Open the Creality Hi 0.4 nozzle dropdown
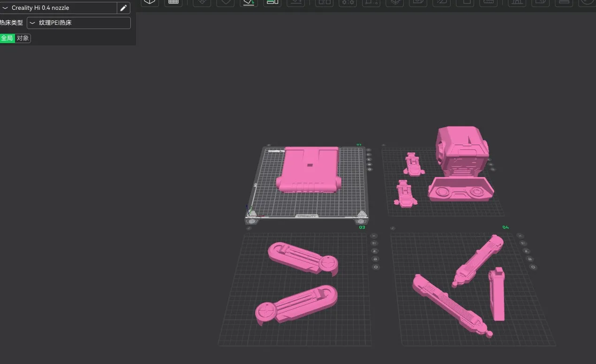The width and height of the screenshot is (596, 364). click(59, 8)
